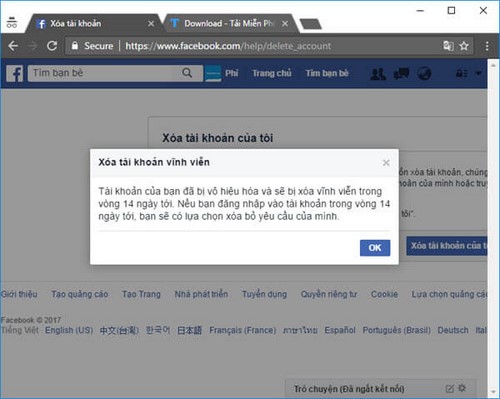
Task: Open Cookie footer link
Action: (x=384, y=294)
